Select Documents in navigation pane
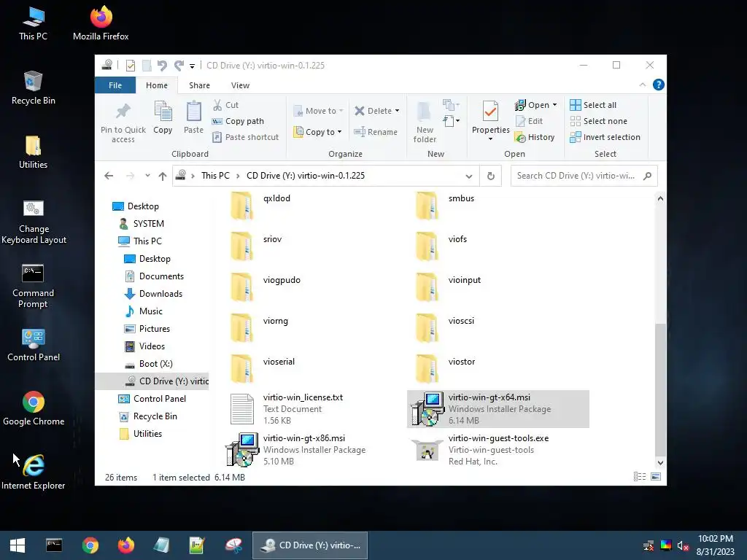The image size is (747, 560). [x=161, y=276]
